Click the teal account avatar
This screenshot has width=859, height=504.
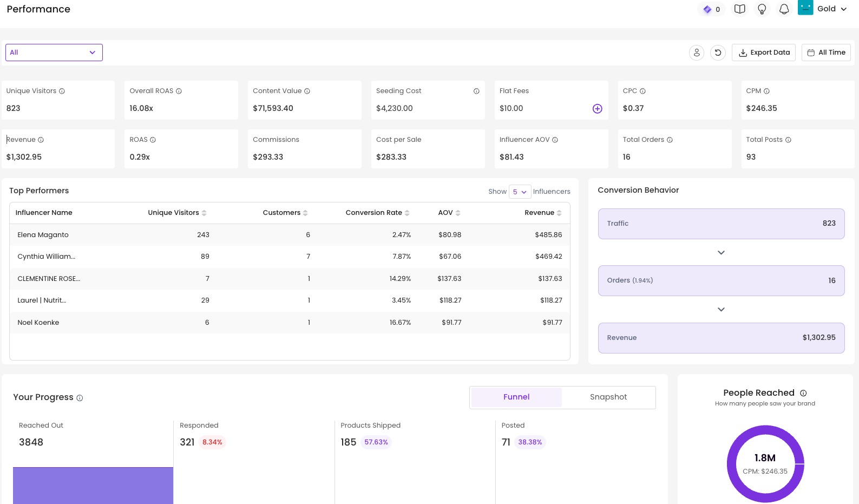click(805, 8)
